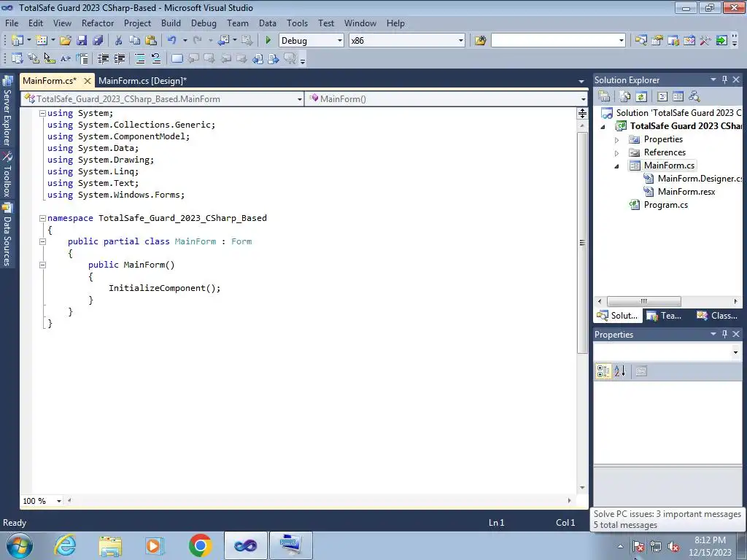Open Google Chrome from the taskbar
This screenshot has width=747, height=560.
coord(200,545)
